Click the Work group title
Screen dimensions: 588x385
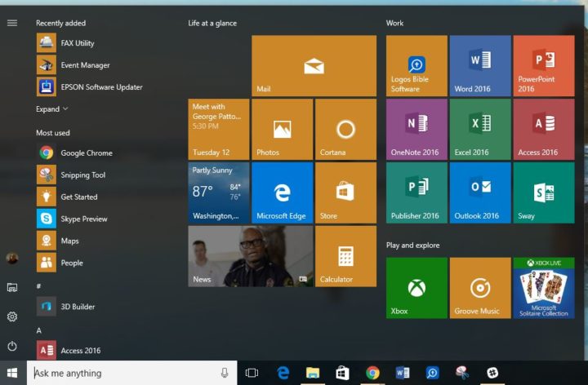coord(395,23)
